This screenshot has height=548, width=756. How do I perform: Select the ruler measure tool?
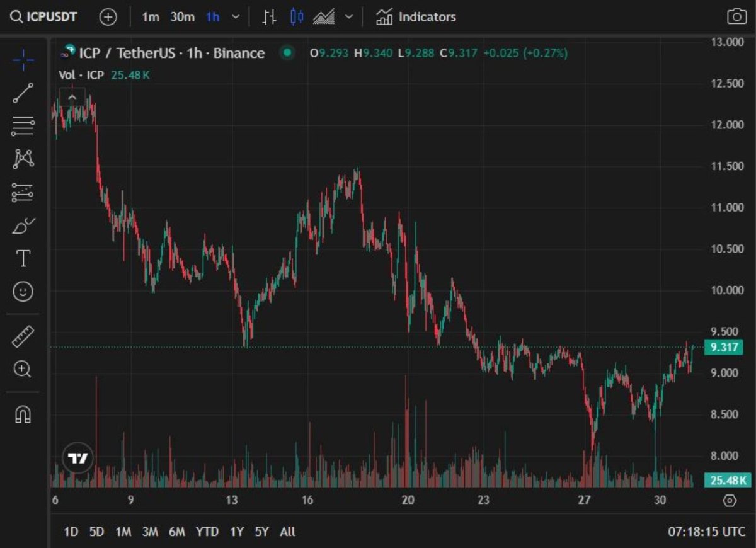pos(23,336)
